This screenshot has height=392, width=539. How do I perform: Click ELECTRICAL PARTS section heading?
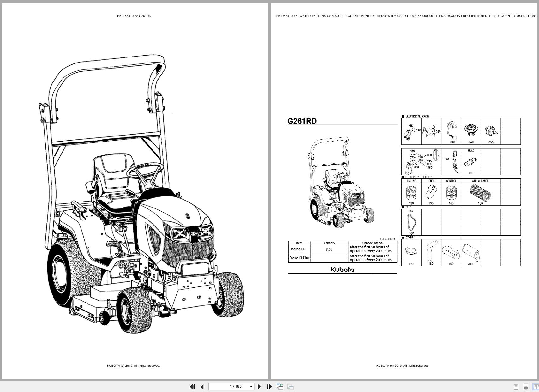(x=417, y=116)
